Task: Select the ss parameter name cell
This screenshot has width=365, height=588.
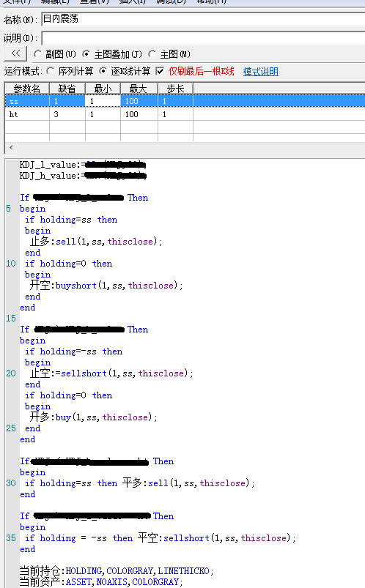Action: point(26,101)
